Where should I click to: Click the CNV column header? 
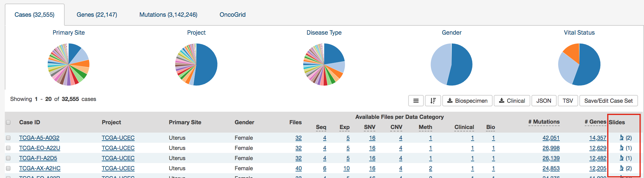[x=397, y=127]
